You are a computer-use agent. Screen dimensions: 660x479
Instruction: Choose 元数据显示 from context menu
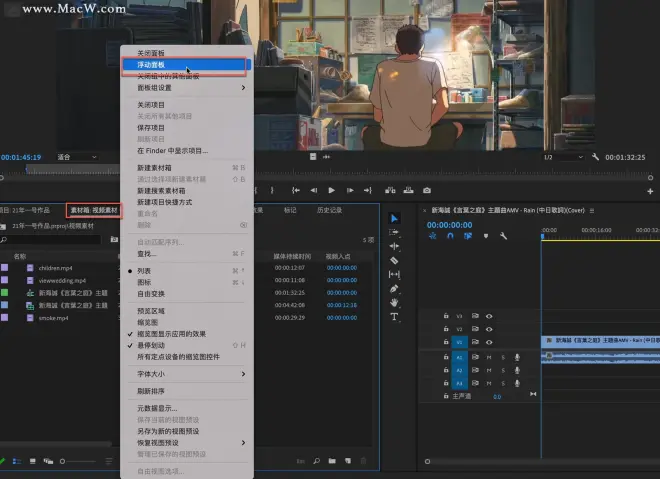tap(187, 408)
